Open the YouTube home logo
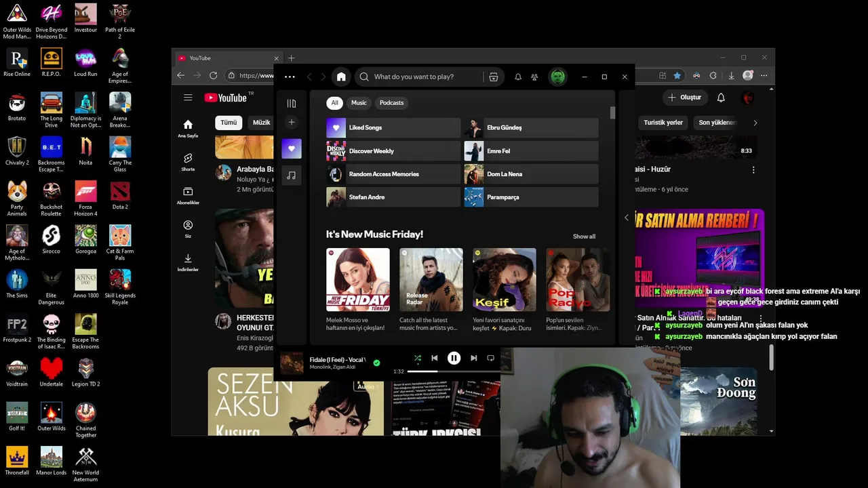The width and height of the screenshot is (868, 488). 225,98
